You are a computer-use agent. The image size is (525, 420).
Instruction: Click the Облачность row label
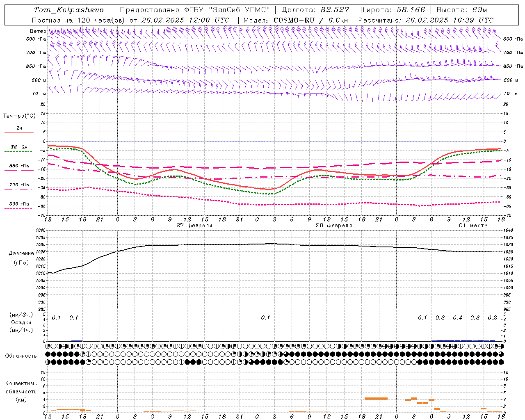[x=21, y=356]
